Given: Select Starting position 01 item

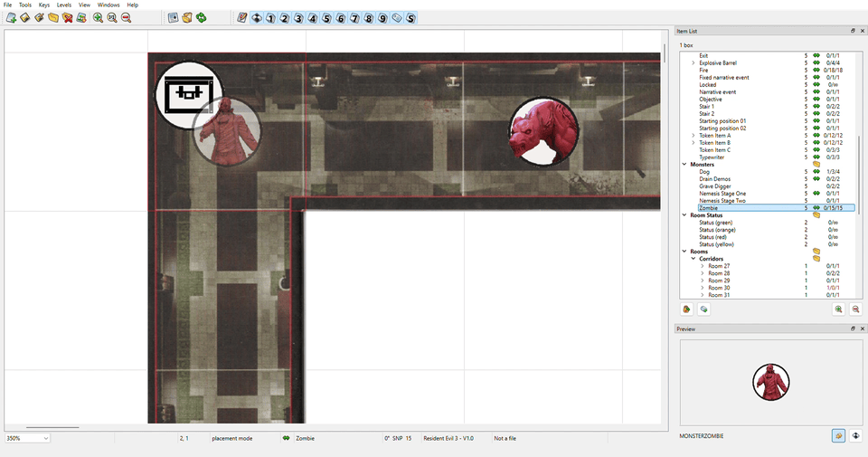Looking at the screenshot, I should [x=722, y=120].
